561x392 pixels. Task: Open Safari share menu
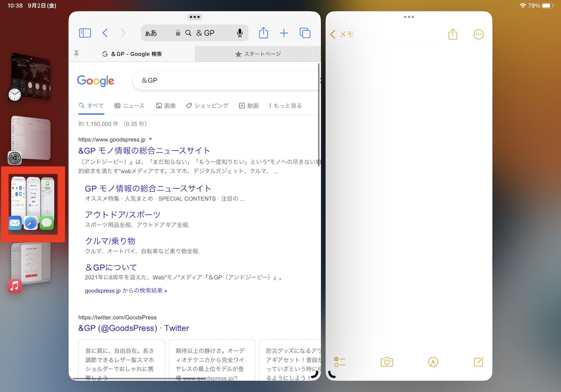(263, 33)
